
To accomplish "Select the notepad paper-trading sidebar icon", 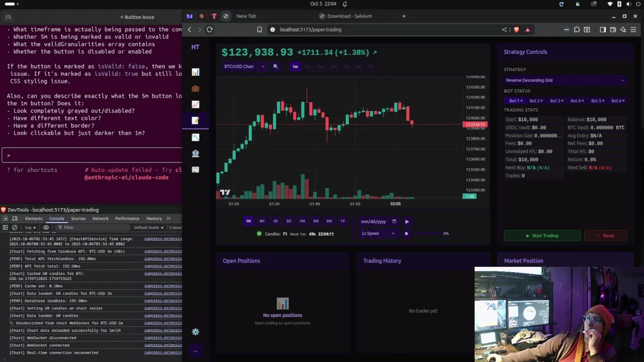I will click(x=195, y=121).
